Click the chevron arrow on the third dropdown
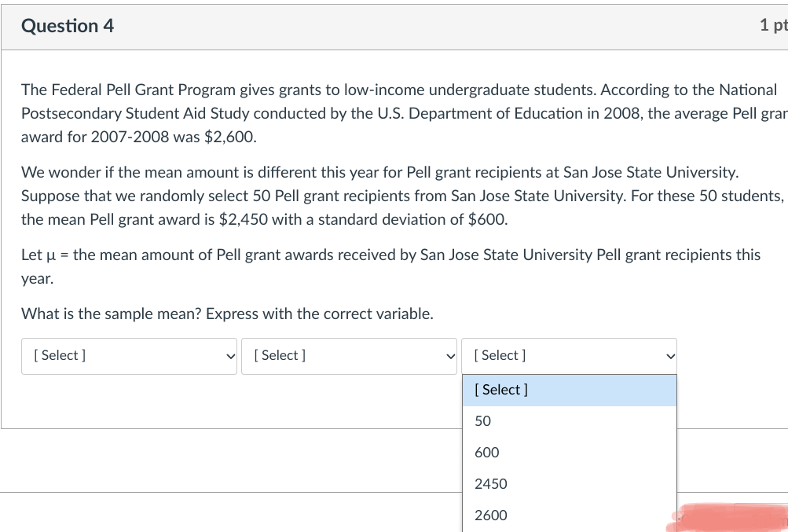The image size is (788, 532). pyautogui.click(x=669, y=356)
